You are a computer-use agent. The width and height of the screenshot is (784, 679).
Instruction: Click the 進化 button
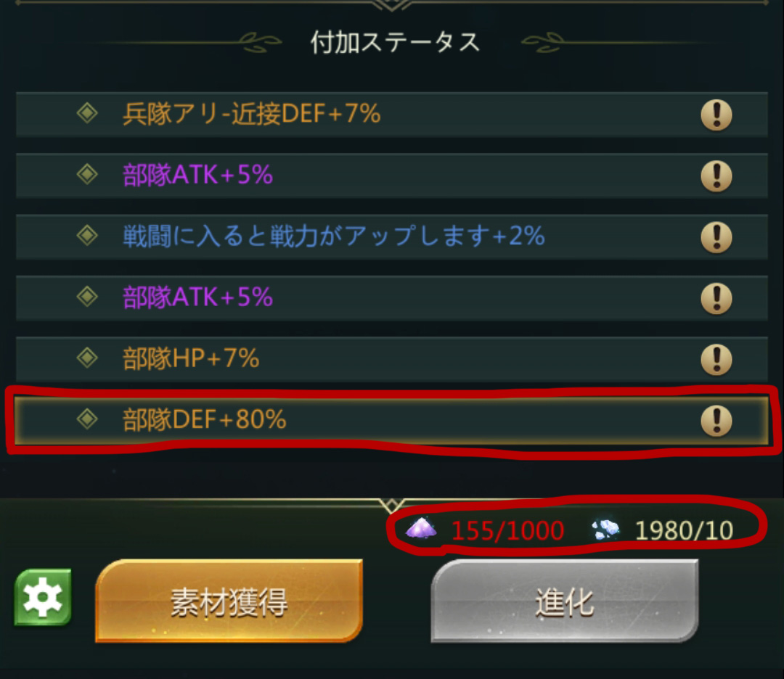coord(565,601)
